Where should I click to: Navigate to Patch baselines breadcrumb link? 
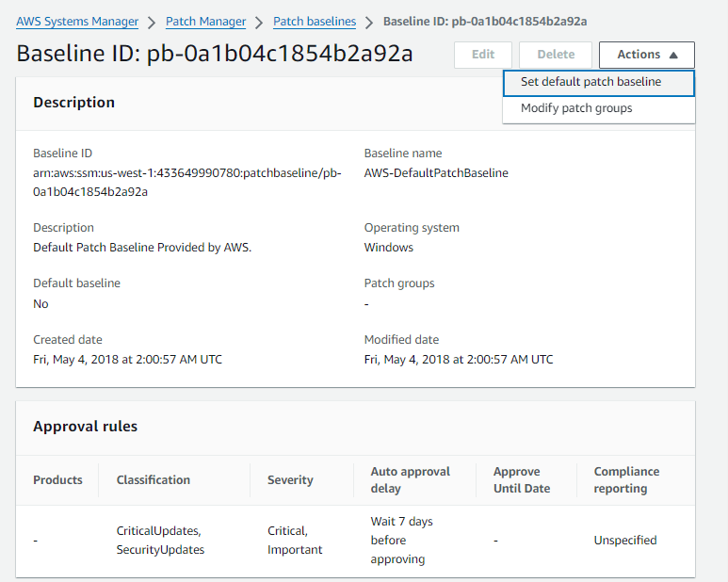click(315, 22)
